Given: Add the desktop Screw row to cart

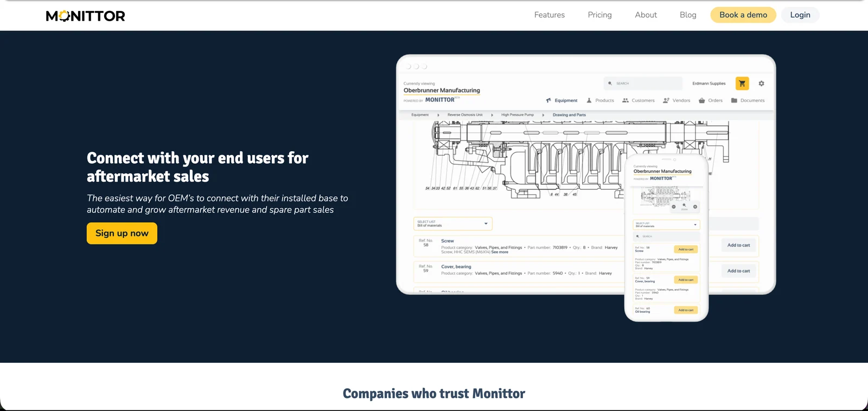Looking at the screenshot, I should tap(739, 245).
